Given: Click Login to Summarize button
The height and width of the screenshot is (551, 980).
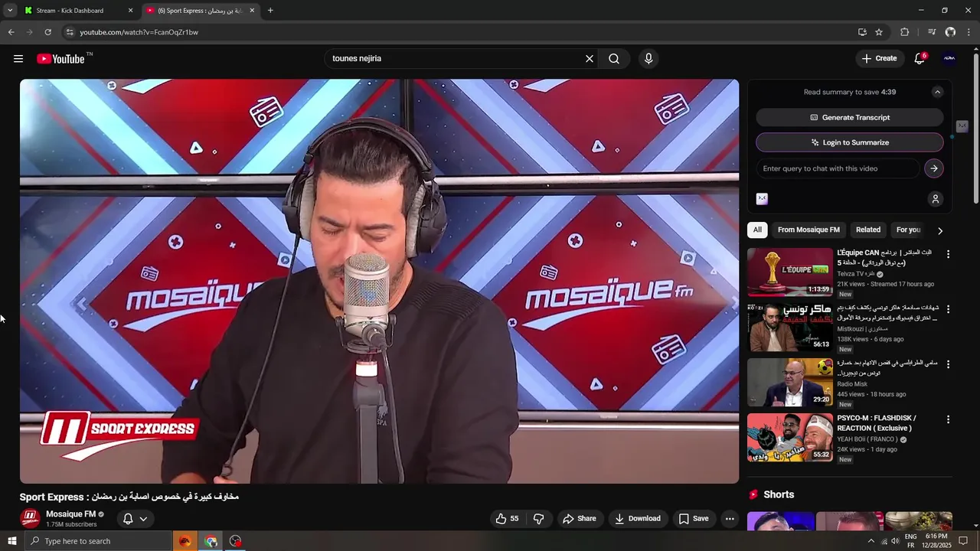Looking at the screenshot, I should click(x=850, y=142).
